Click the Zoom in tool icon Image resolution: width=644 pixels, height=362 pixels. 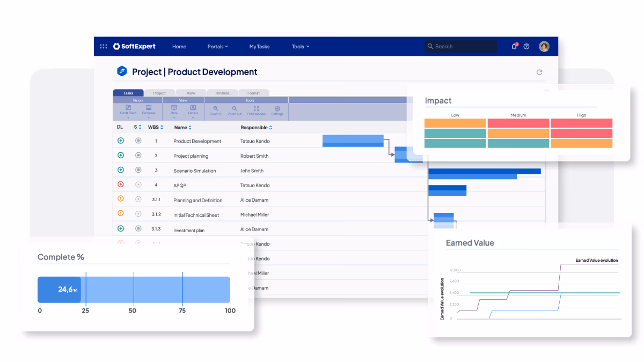pos(215,108)
